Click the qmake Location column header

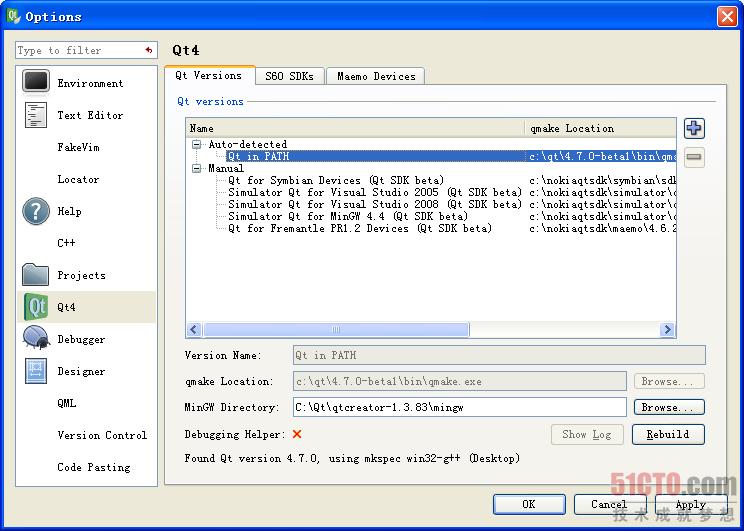[x=601, y=128]
